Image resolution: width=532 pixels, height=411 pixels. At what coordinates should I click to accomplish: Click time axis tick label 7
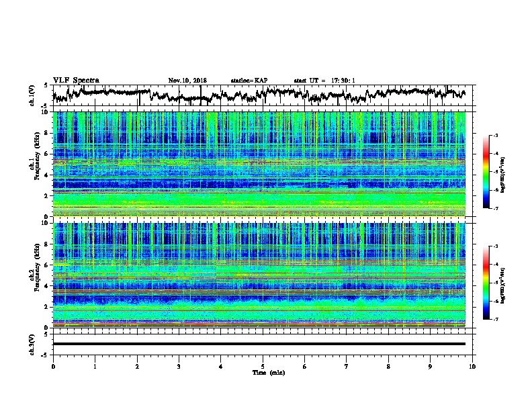point(347,367)
